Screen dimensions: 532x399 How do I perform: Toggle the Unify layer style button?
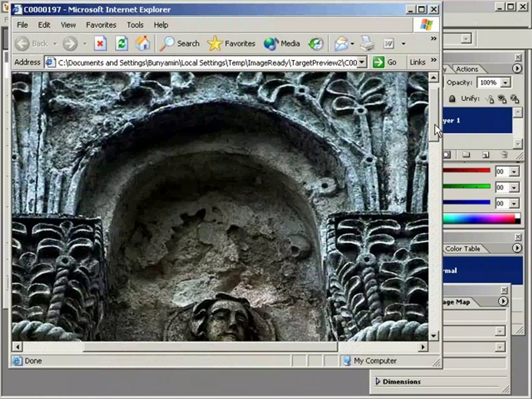(x=515, y=99)
